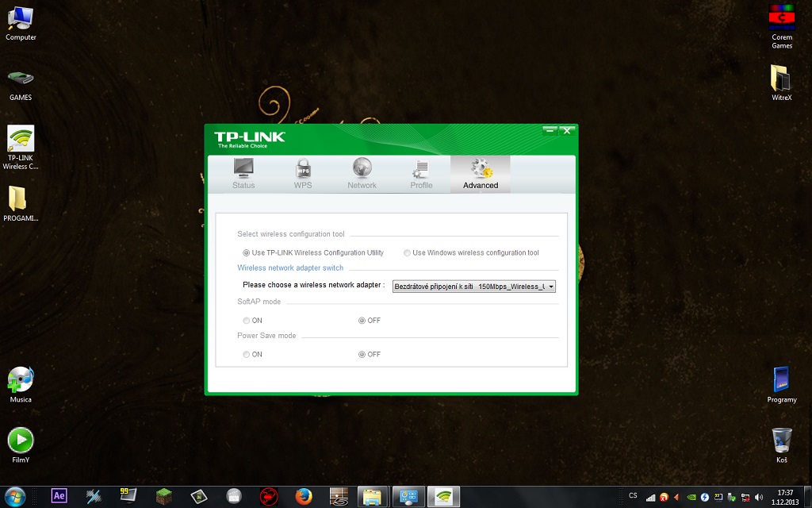Select the GAMES drive desktop icon
This screenshot has width=812, height=508.
coord(21,85)
